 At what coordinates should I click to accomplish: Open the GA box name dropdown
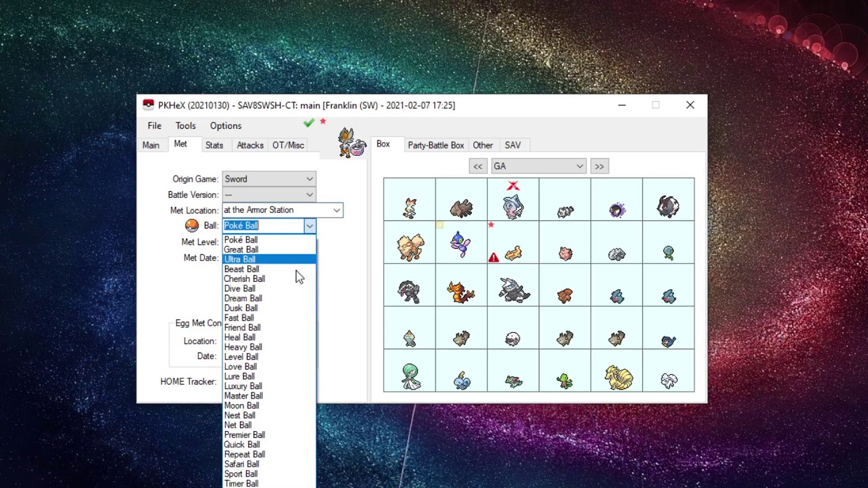point(538,166)
